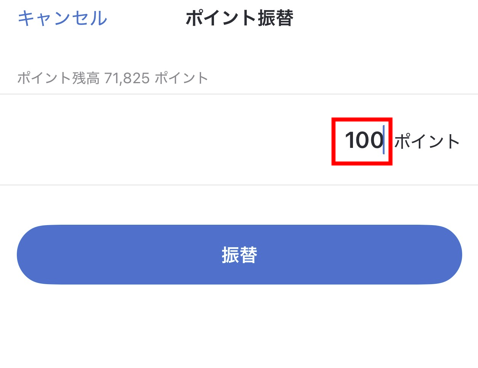Click the blue 振替 button
The image size is (478, 368).
pyautogui.click(x=239, y=255)
